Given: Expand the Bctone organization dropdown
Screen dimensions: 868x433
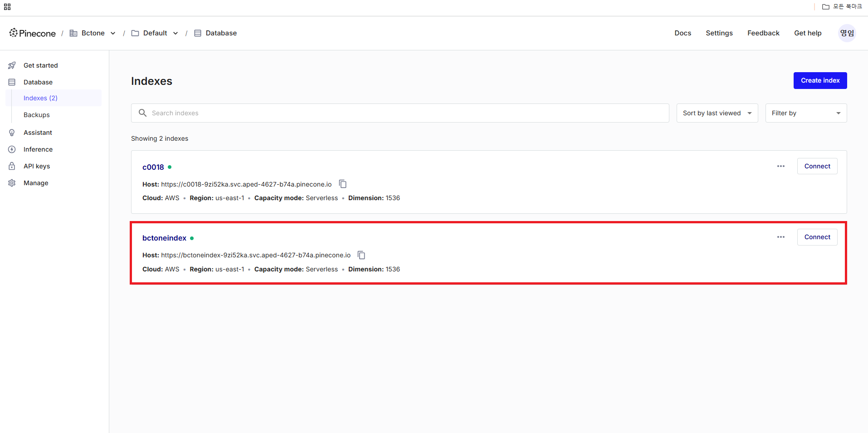Looking at the screenshot, I should point(113,33).
